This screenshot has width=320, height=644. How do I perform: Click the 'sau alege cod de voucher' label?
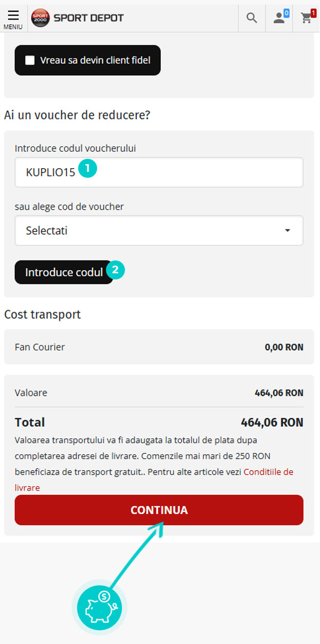[x=69, y=207]
